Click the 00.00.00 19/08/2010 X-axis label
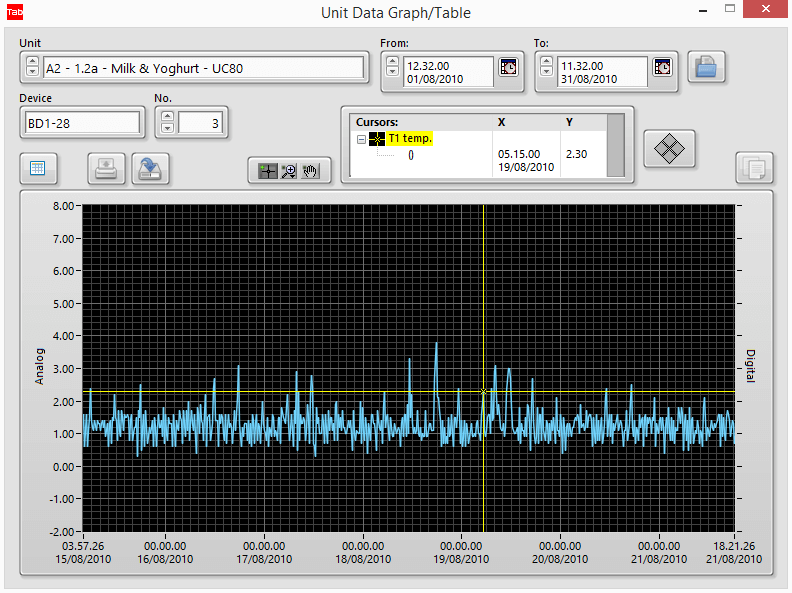Screen dimensions: 792x593 pos(461,553)
